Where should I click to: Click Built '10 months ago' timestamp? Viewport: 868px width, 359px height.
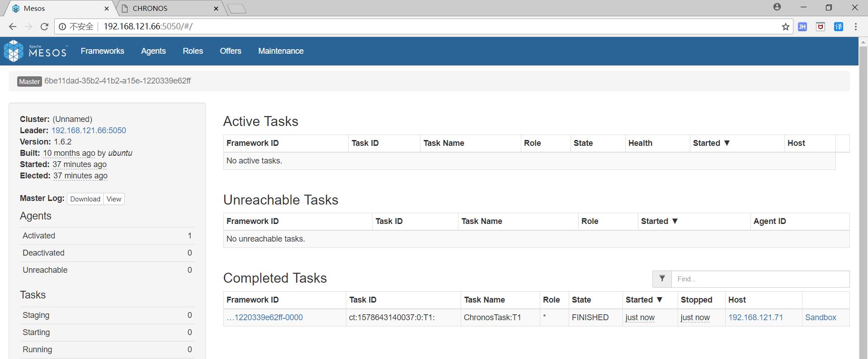69,153
